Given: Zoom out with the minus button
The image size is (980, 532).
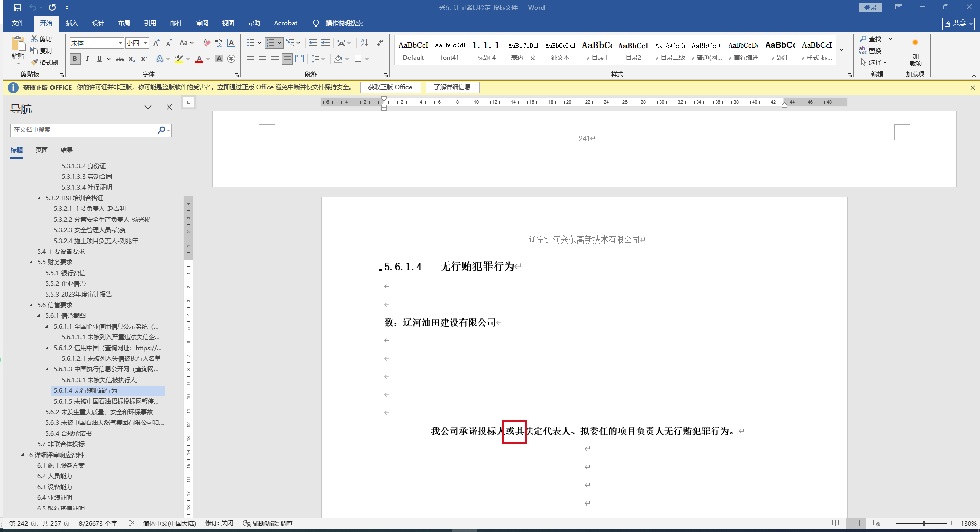Looking at the screenshot, I should coord(892,523).
